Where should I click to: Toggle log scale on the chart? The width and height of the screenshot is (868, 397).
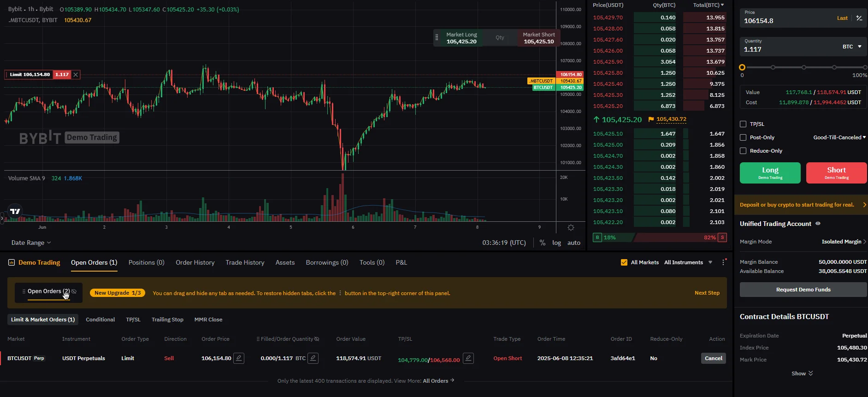point(557,243)
